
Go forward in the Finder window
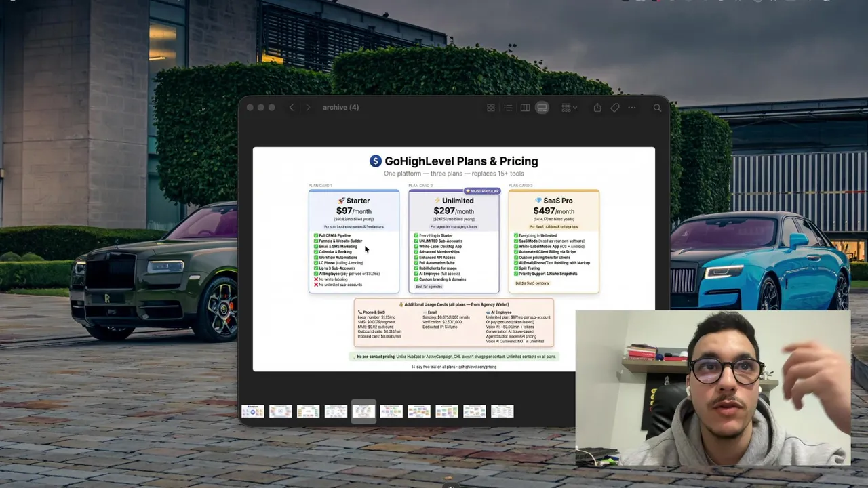308,108
